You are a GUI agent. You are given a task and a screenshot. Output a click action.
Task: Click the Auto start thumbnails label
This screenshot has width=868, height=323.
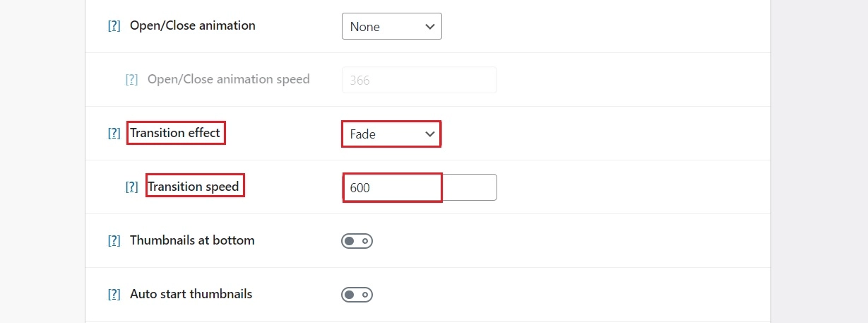click(191, 294)
